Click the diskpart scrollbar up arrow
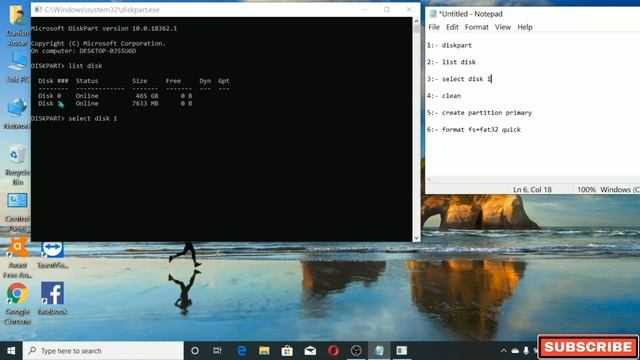 click(416, 21)
